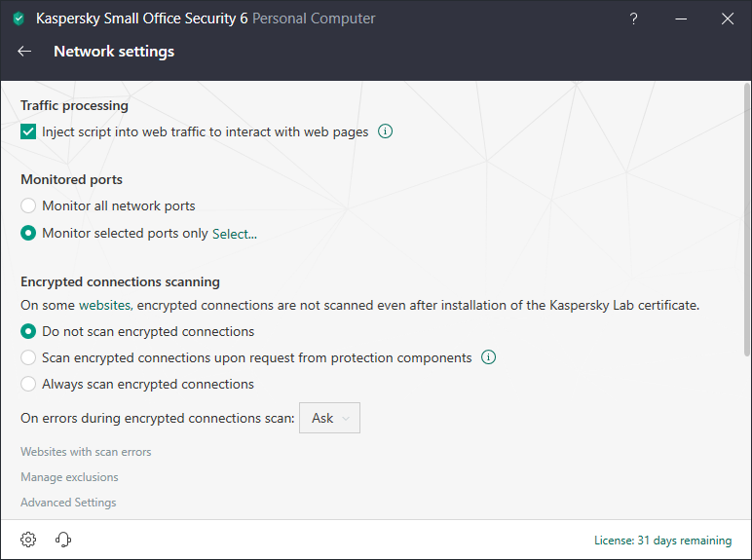Open the websites link
Screen dimensions: 752x560
coord(104,305)
